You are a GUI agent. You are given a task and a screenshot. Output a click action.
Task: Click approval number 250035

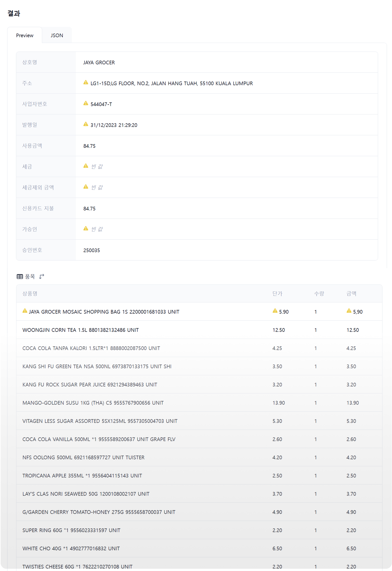[92, 250]
